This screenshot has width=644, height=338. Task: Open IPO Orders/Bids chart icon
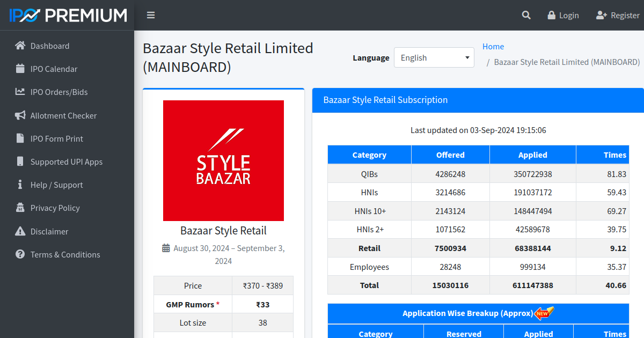tap(19, 92)
